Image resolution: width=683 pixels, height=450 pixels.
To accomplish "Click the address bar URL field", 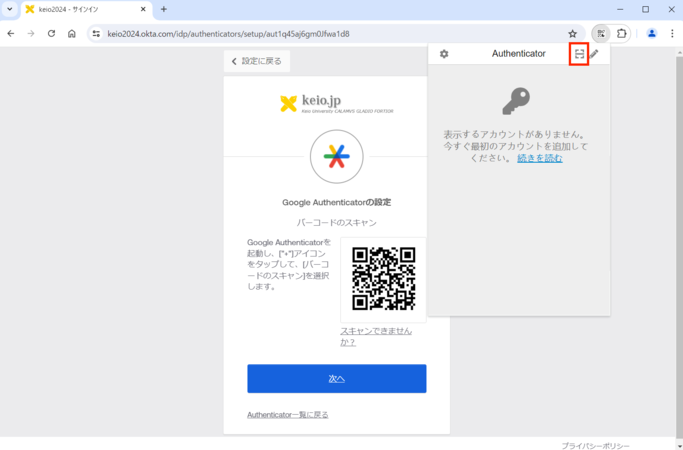I will [330, 34].
